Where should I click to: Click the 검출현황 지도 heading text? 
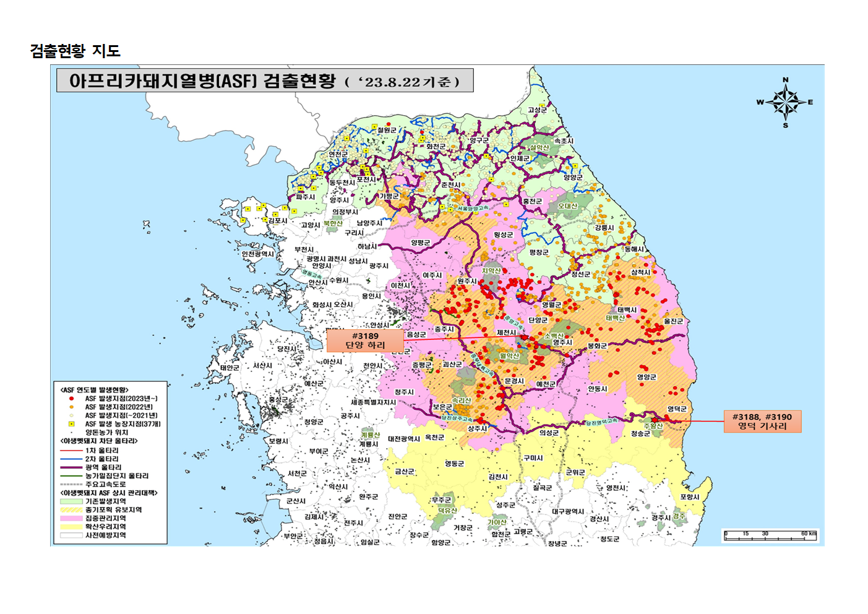coord(75,51)
